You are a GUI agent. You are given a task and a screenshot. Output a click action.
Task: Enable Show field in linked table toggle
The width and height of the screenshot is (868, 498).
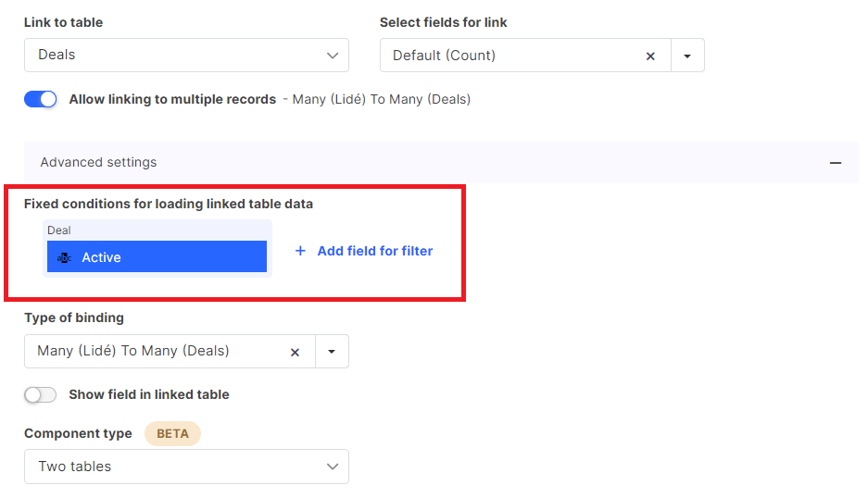pos(41,394)
